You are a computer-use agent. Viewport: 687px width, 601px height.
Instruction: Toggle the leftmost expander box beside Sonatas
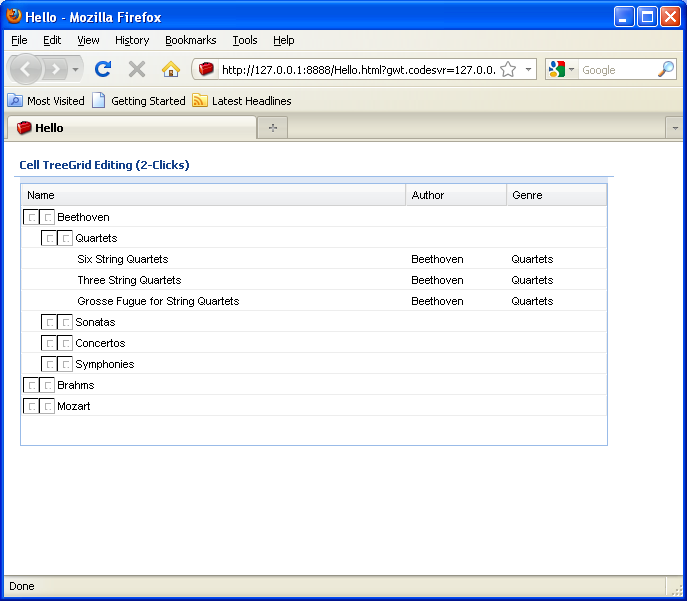[50, 323]
